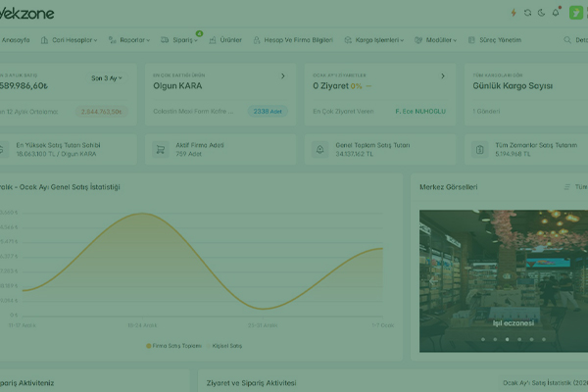Click the search magnifier icon
This screenshot has width=588, height=392.
click(567, 40)
